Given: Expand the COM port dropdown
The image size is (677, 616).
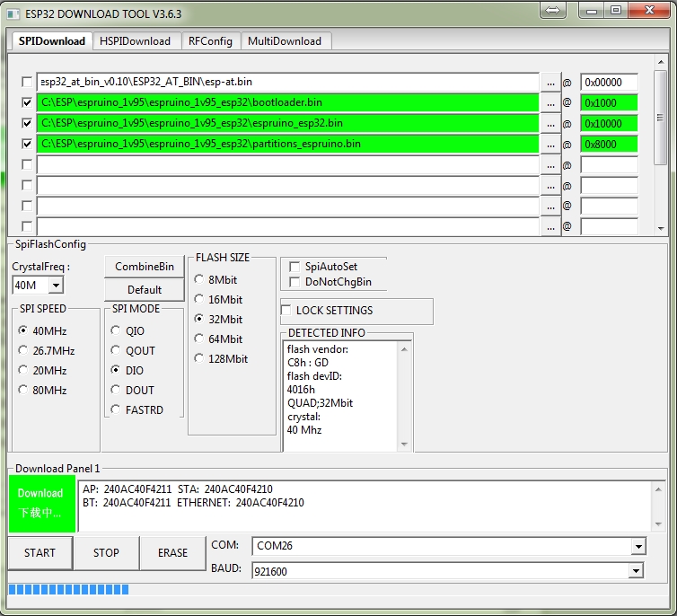Looking at the screenshot, I should 637,546.
